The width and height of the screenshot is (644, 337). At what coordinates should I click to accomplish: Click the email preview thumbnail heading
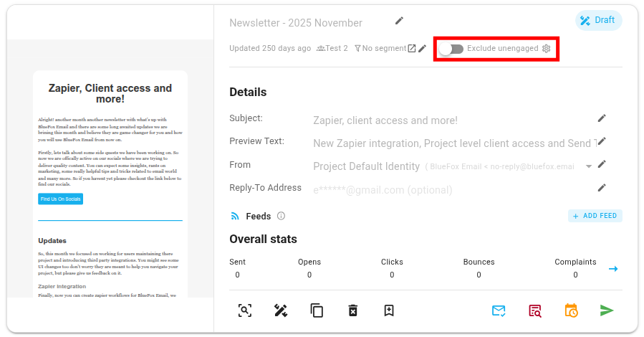tap(110, 94)
